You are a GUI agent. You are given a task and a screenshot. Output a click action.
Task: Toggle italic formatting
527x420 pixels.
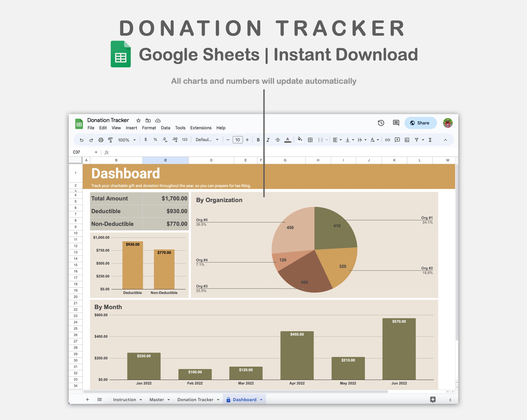268,140
